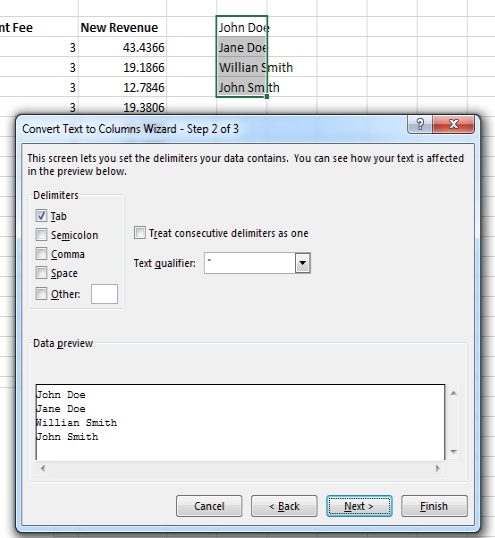Click the header cell ending in 'nt Fee'
Viewport: 495px width, 538px height.
[39, 27]
